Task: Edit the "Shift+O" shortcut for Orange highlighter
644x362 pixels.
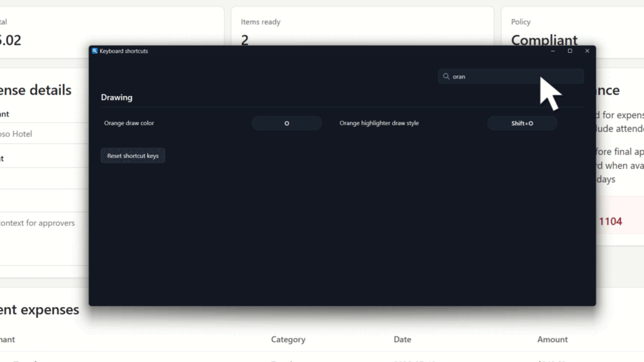Action: click(522, 123)
